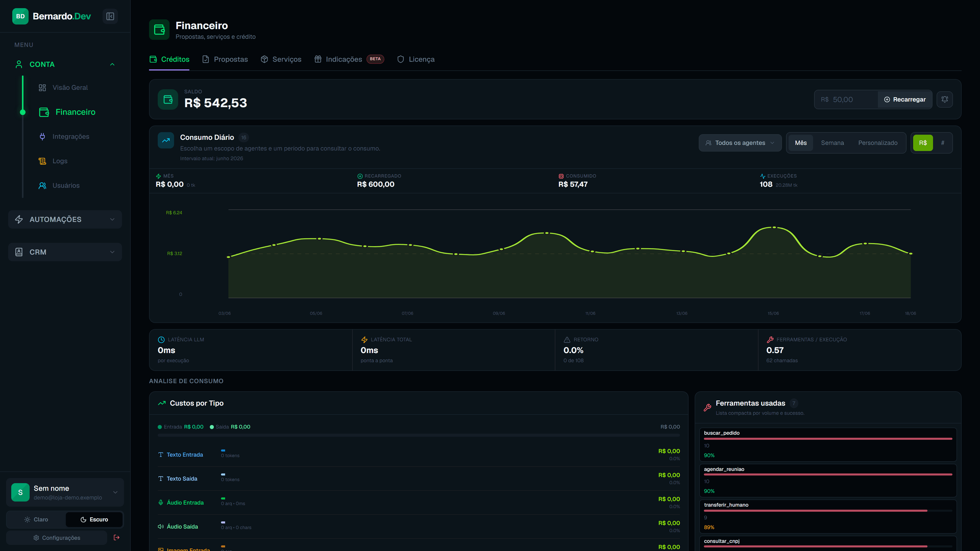Viewport: 980px width, 551px height.
Task: Switch to the Propostas tab
Action: 225,59
